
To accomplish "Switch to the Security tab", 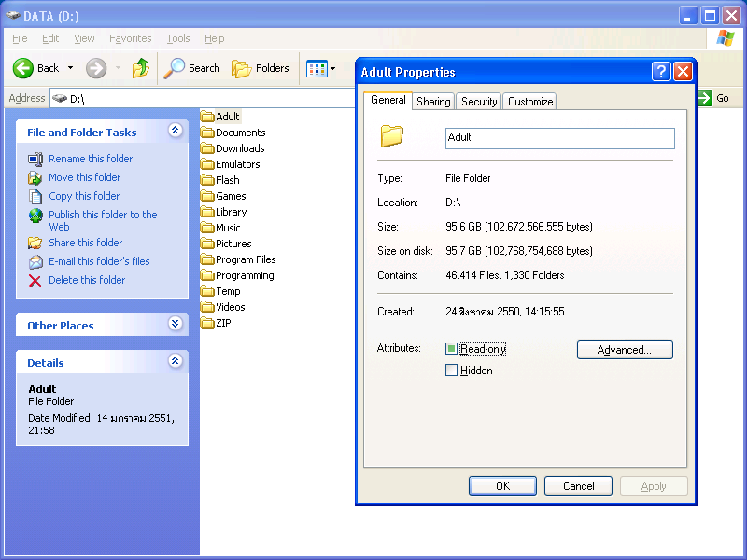I will point(479,102).
